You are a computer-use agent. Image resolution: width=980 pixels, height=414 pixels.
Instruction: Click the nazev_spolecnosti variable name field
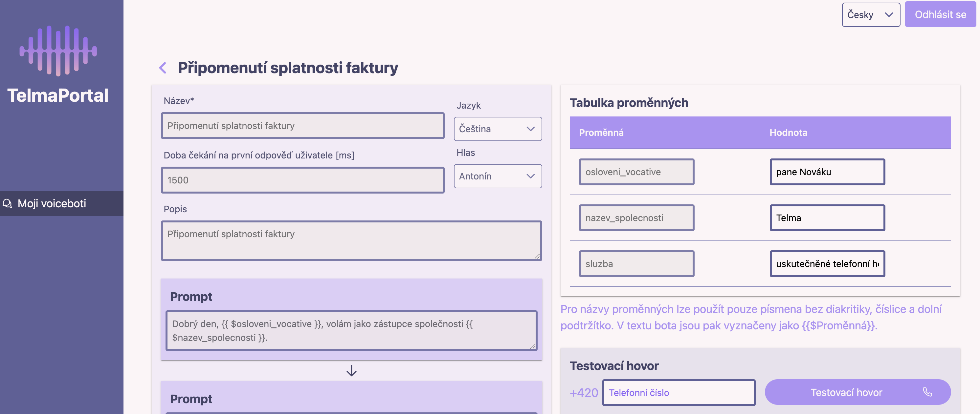coord(636,218)
